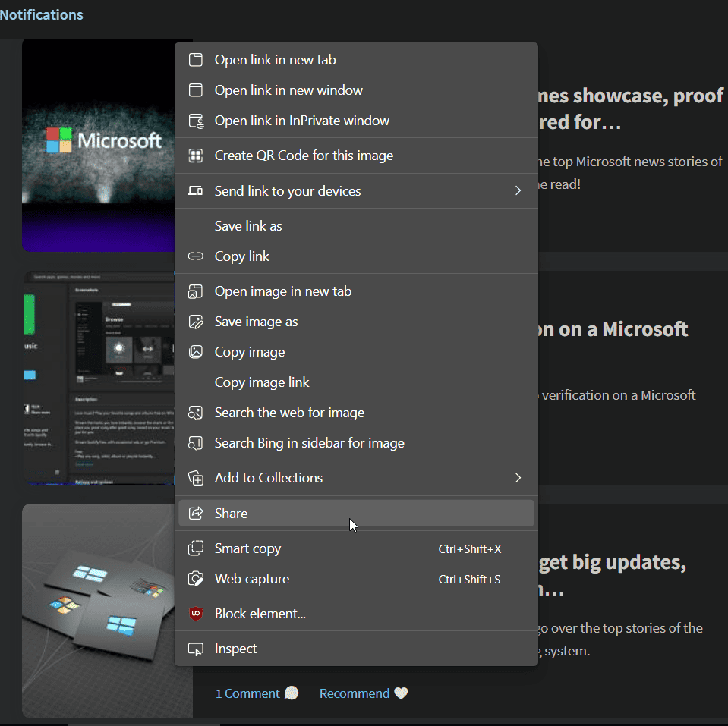Viewport: 728px width, 726px height.
Task: Click the headline ending in showcase, proof
Action: coord(631,108)
